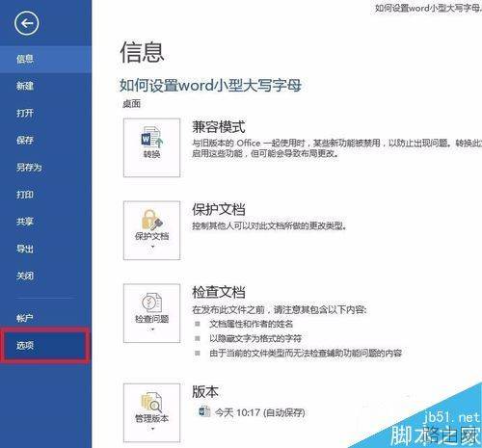Click the 保护文档 section heading
This screenshot has width=482, height=448.
219,209
